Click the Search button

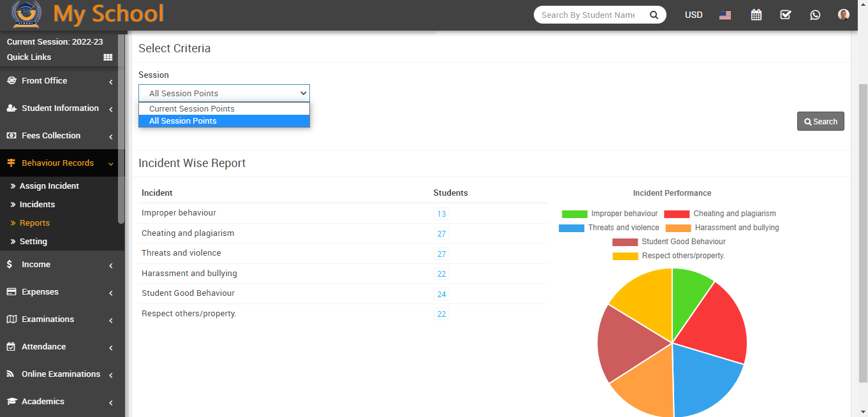tap(820, 121)
